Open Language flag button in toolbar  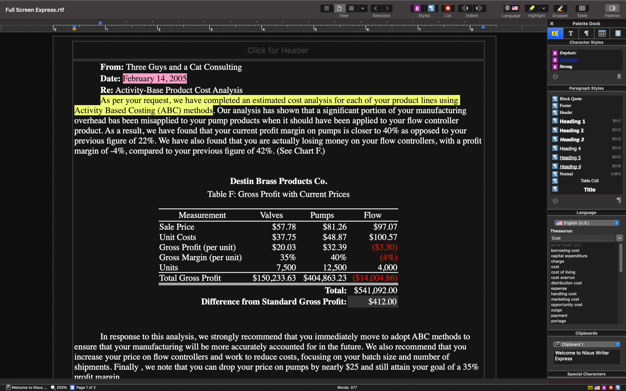tap(511, 8)
